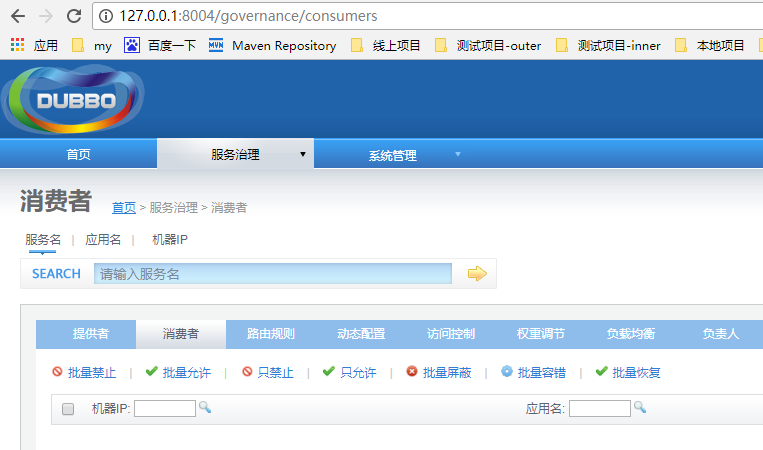Expand the 系统管理 menu dropdown arrow

[457, 154]
